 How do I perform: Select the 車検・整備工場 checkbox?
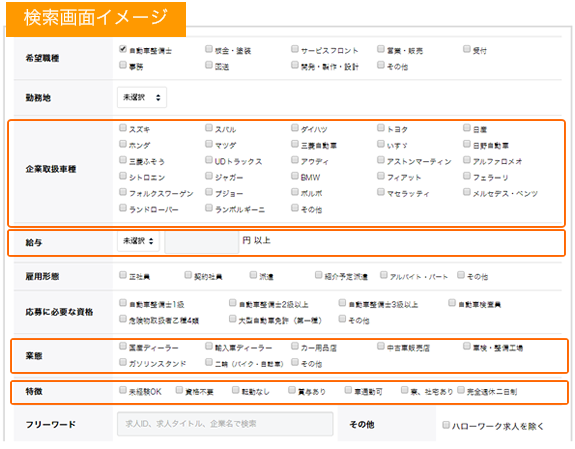pos(467,347)
